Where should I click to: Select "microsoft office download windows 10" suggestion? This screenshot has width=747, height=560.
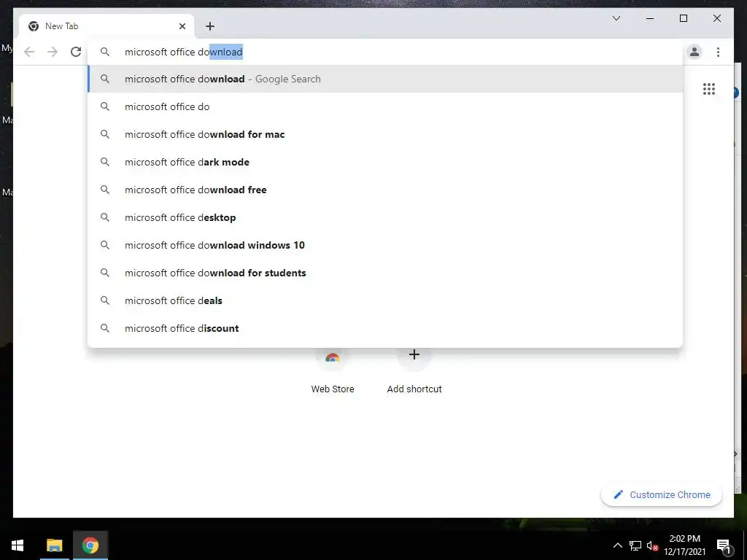[385, 245]
